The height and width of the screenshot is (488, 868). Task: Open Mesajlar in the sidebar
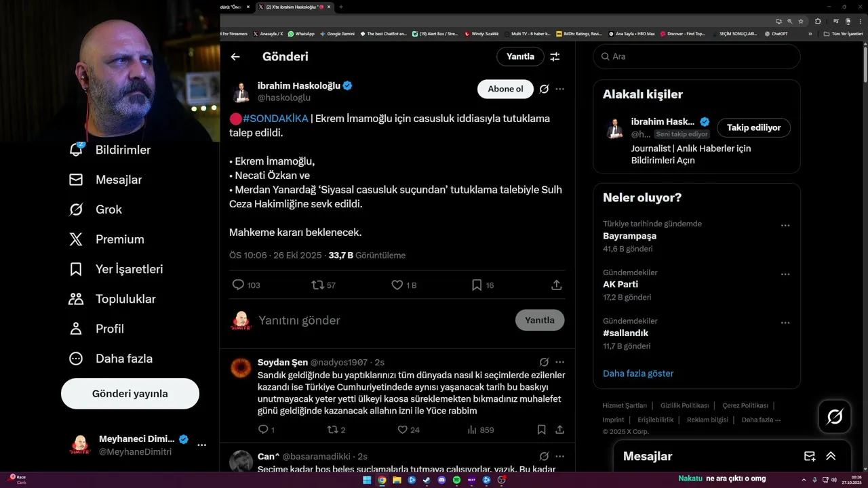point(106,180)
